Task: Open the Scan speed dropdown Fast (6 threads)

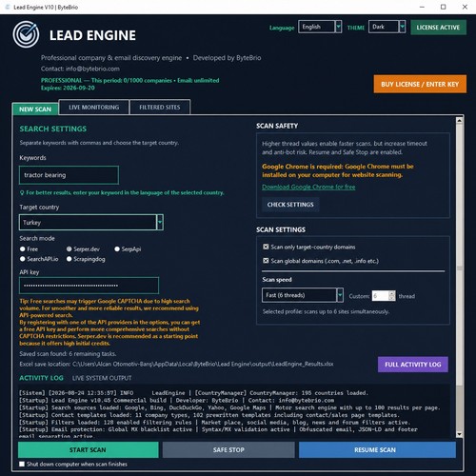Action: 303,295
